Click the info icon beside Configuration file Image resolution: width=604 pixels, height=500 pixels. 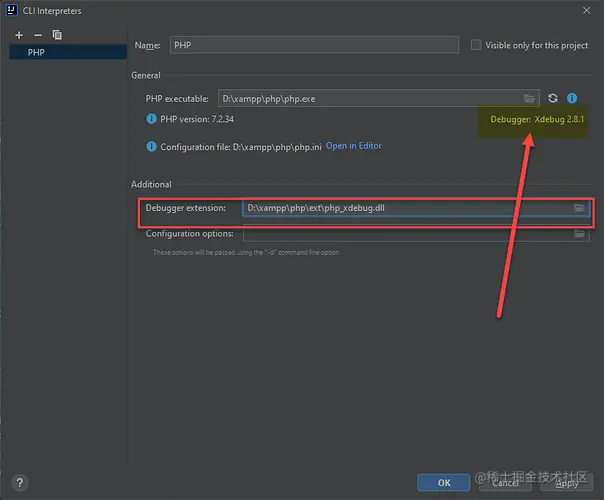click(151, 146)
